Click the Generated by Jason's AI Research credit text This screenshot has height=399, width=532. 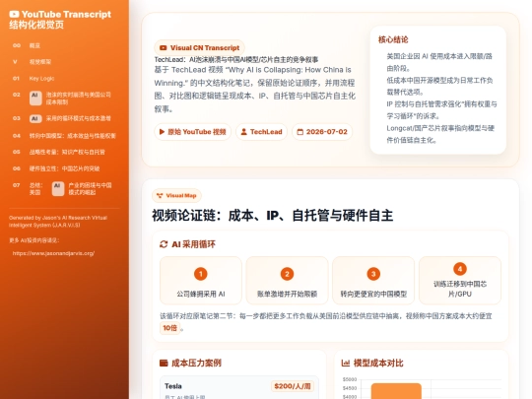pos(58,222)
